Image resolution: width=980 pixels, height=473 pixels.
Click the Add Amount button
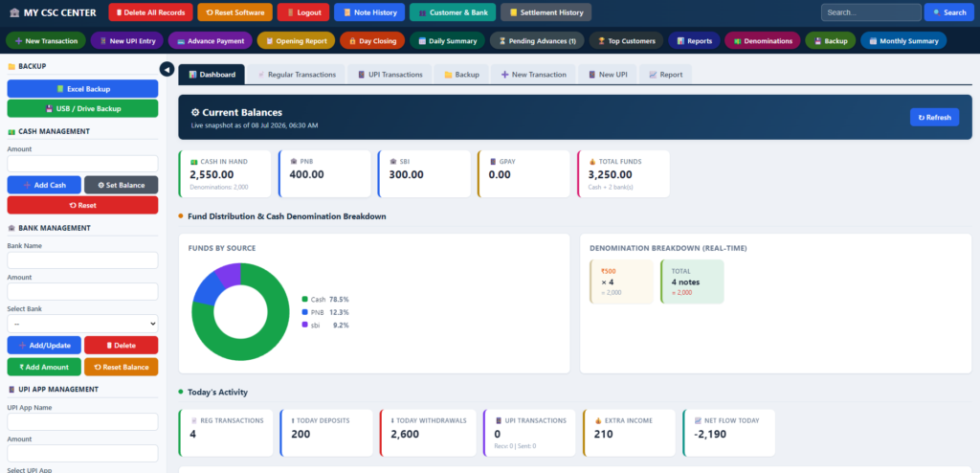(x=44, y=367)
